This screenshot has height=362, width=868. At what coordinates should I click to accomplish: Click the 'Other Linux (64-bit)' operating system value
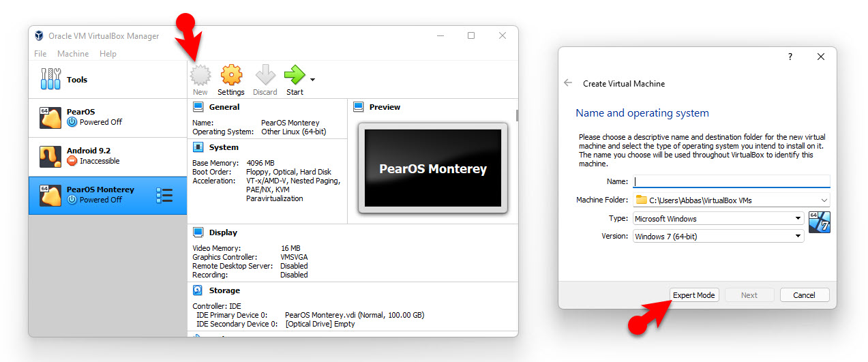coord(294,132)
